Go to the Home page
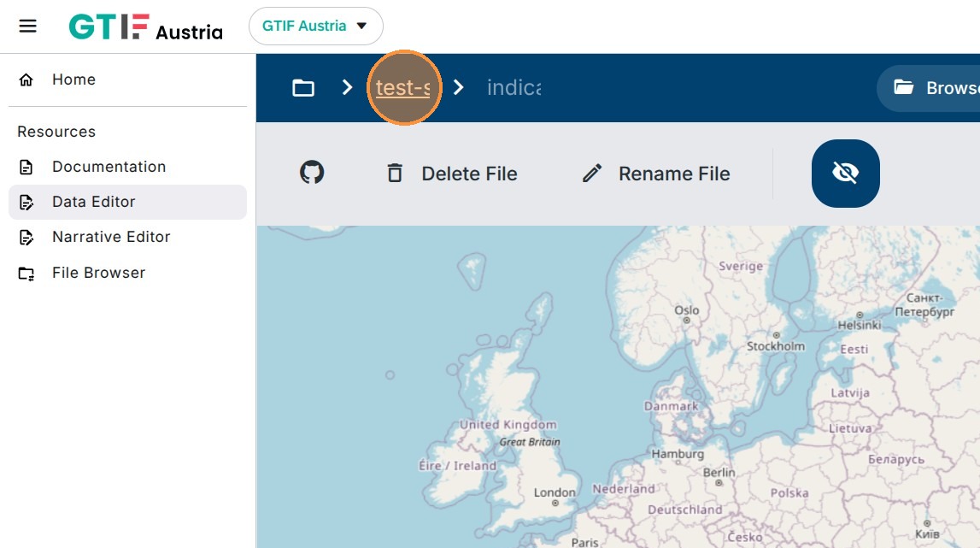980x548 pixels. click(73, 80)
